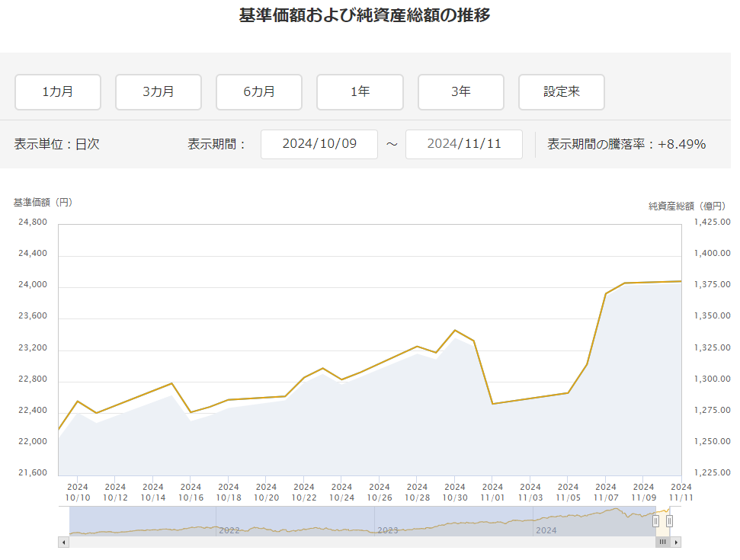Click the 2022 region in navigator chart

click(229, 530)
